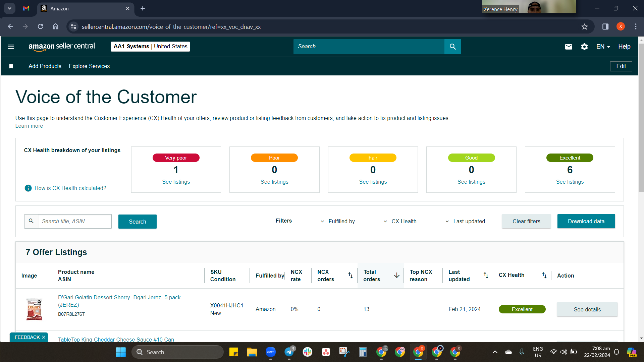
Task: Open the AA1 Systems account switcher
Action: (x=150, y=47)
